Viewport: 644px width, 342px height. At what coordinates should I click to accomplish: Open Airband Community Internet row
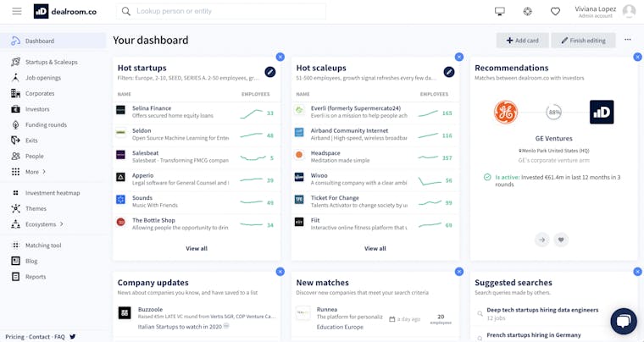coord(375,135)
